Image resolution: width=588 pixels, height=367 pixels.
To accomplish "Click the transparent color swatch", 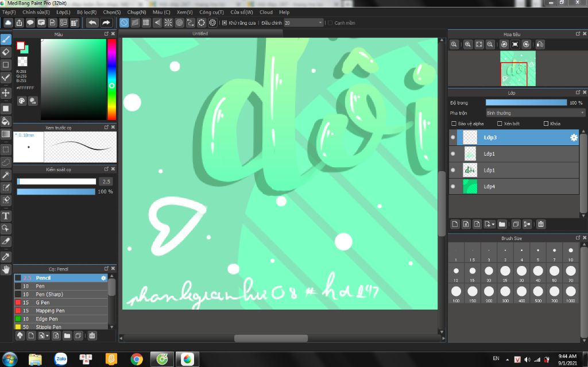I will (x=22, y=61).
